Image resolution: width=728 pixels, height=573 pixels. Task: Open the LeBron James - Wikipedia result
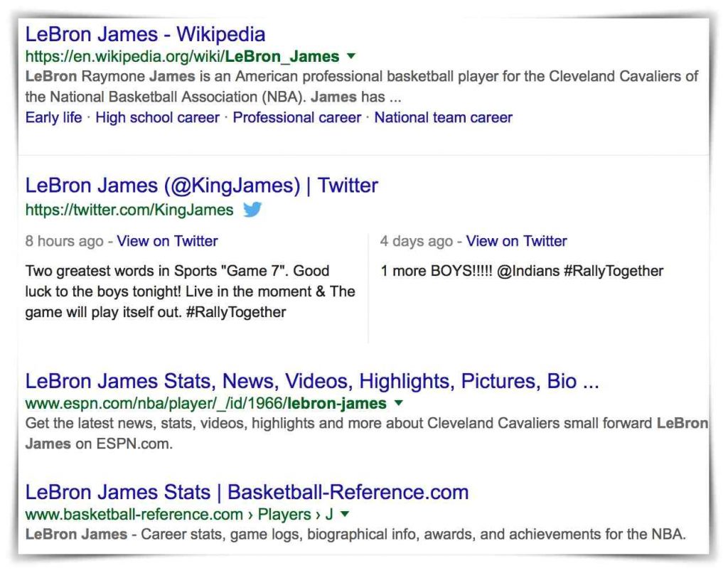pyautogui.click(x=145, y=34)
